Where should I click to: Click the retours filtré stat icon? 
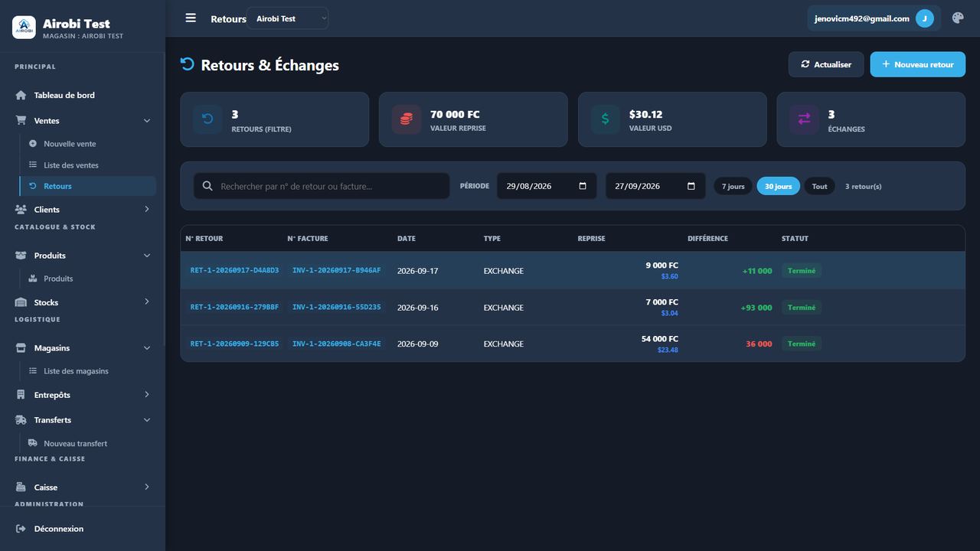(207, 119)
